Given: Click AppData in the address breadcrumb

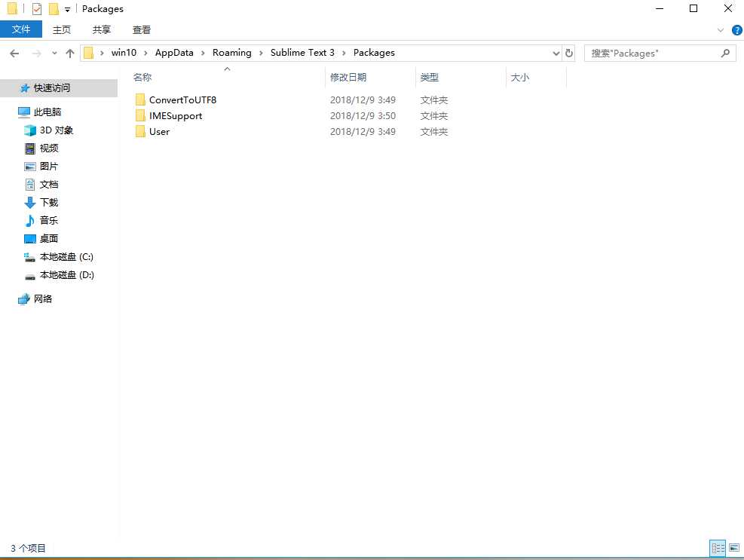Looking at the screenshot, I should (174, 53).
